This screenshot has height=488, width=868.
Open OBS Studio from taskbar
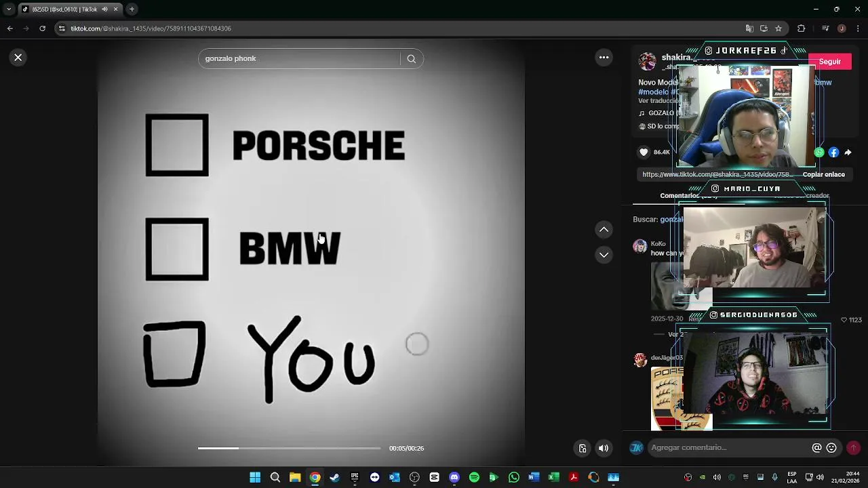(x=414, y=477)
